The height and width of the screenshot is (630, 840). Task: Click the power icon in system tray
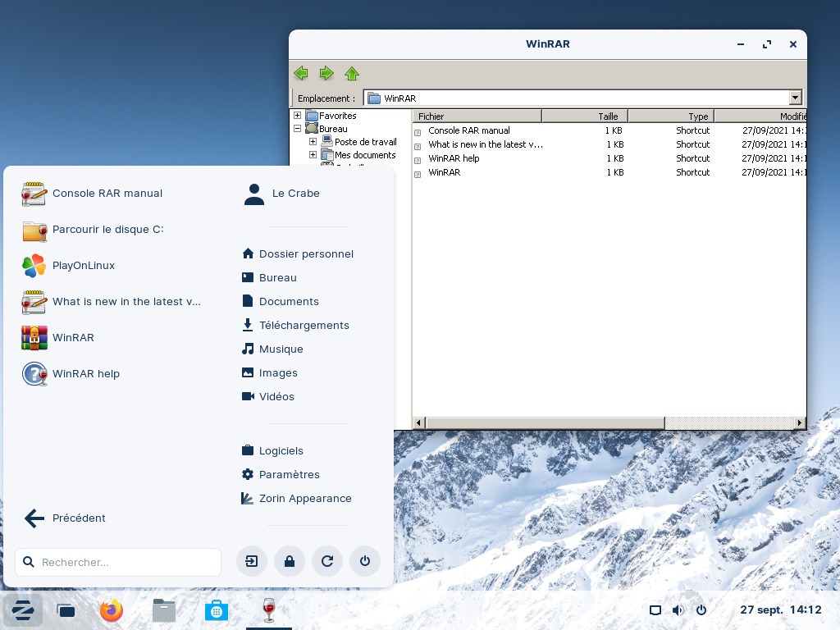tap(701, 610)
